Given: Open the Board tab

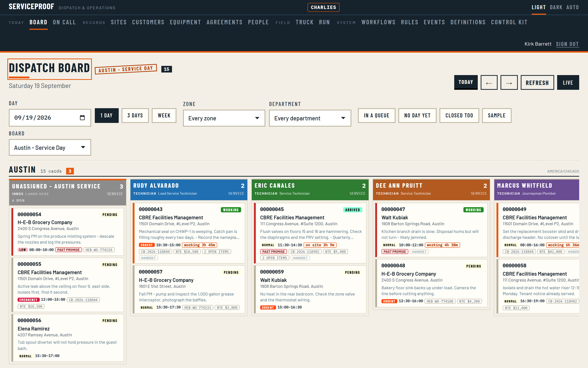Looking at the screenshot, I should 38,22.
